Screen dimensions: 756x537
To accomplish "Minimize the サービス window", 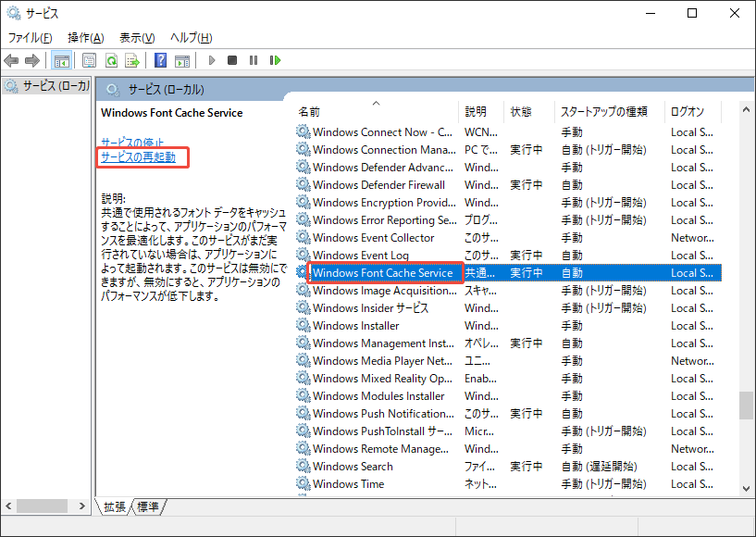I will 651,13.
